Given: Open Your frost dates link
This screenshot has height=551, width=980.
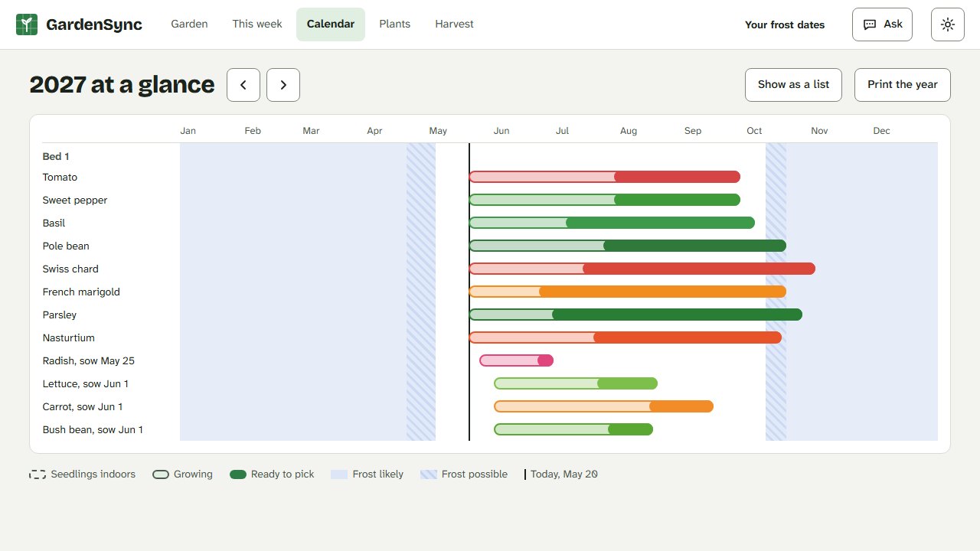Looking at the screenshot, I should [785, 24].
